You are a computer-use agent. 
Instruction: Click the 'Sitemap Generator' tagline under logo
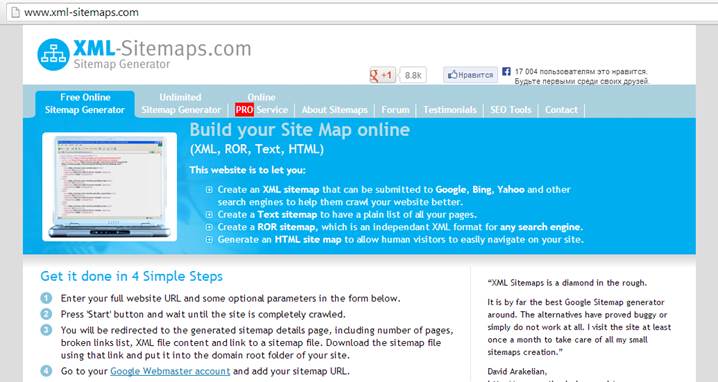point(122,64)
